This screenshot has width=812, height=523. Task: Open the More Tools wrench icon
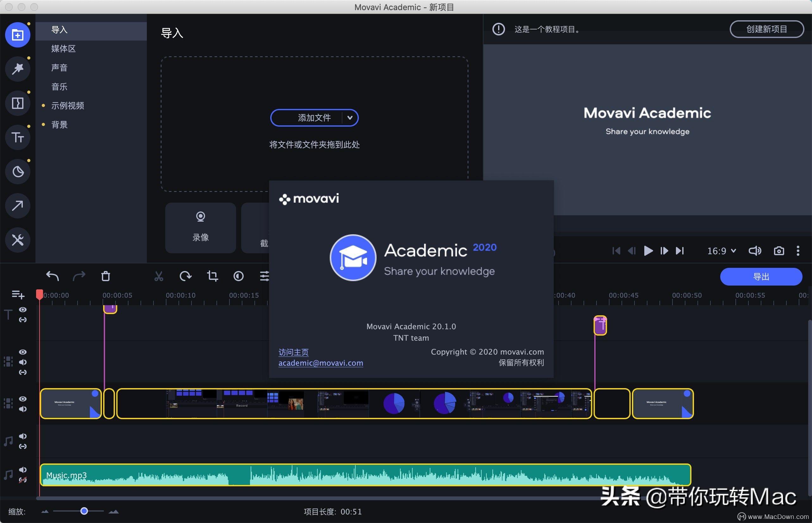point(18,240)
